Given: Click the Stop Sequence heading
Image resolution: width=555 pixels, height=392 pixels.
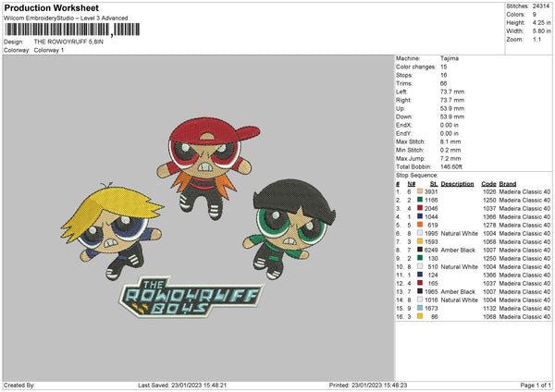Looking at the screenshot, I should tap(416, 175).
